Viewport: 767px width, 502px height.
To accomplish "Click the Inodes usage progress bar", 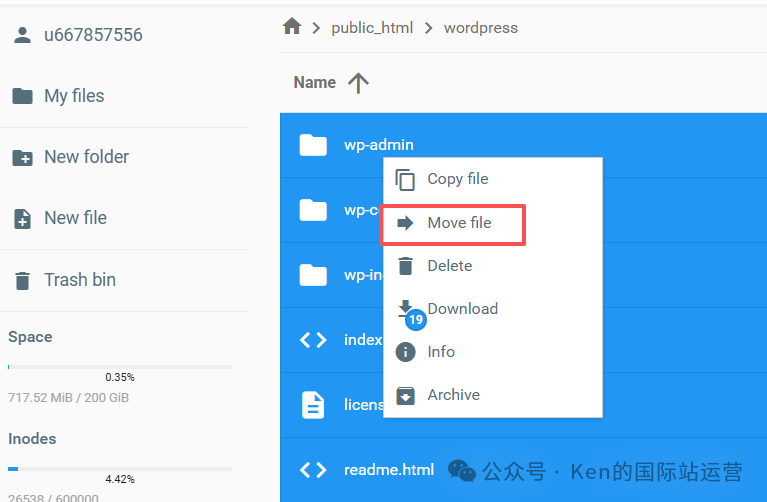I will coord(120,469).
